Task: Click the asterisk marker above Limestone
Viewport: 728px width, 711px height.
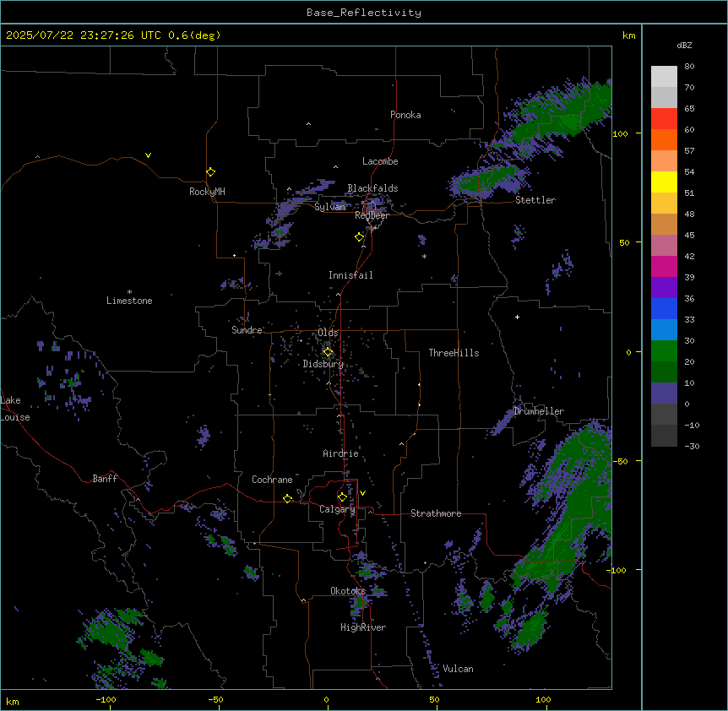Action: 129,292
